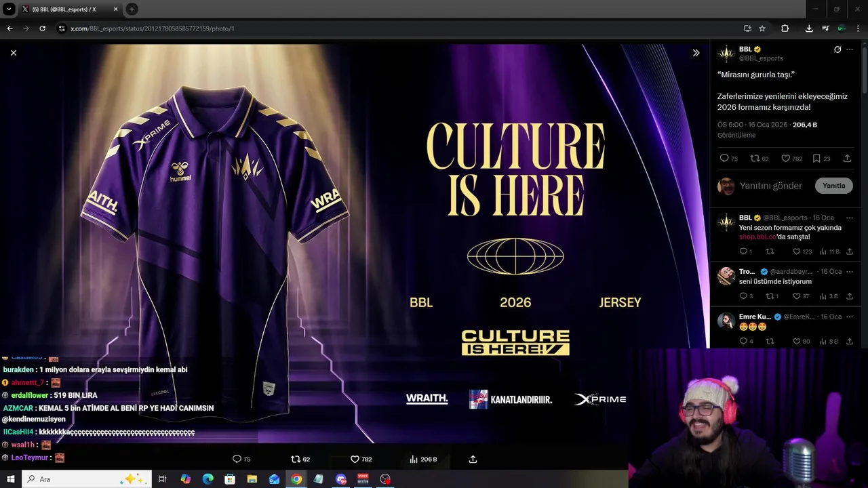Click the Yanıtını gönder reply field
This screenshot has height=488, width=868.
click(x=771, y=186)
